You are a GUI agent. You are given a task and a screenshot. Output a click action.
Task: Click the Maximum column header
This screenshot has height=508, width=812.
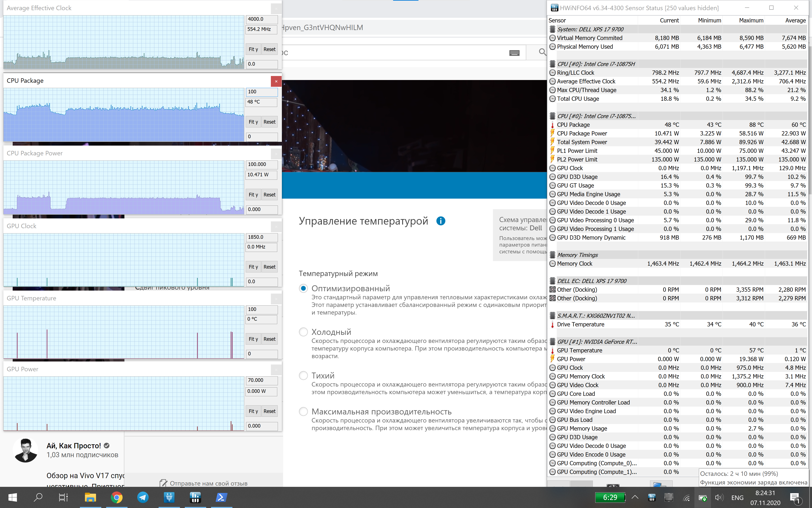pos(751,21)
